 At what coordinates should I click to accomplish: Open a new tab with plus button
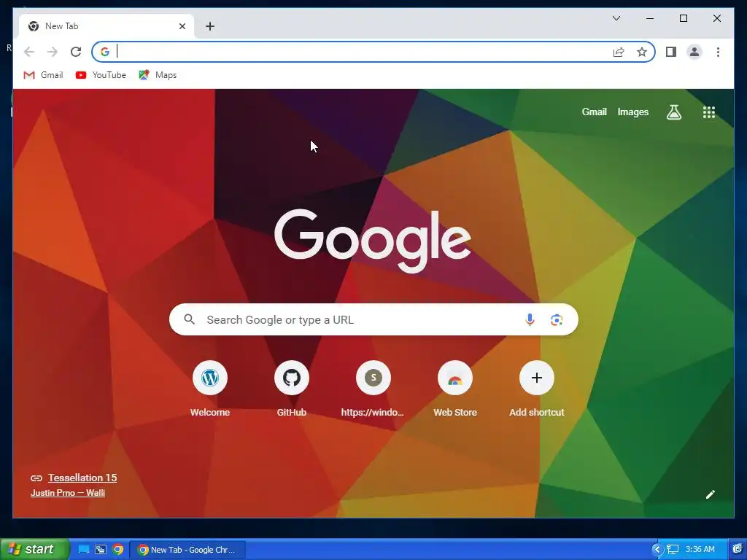pyautogui.click(x=210, y=26)
